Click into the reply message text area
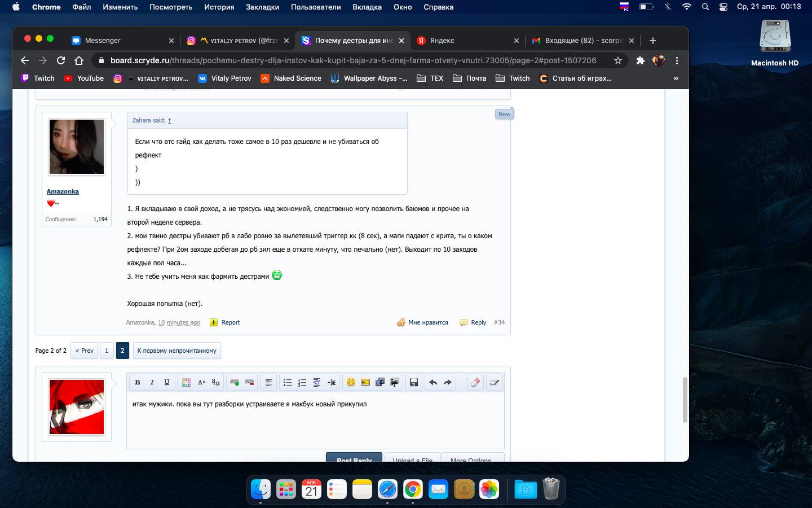 [315, 423]
